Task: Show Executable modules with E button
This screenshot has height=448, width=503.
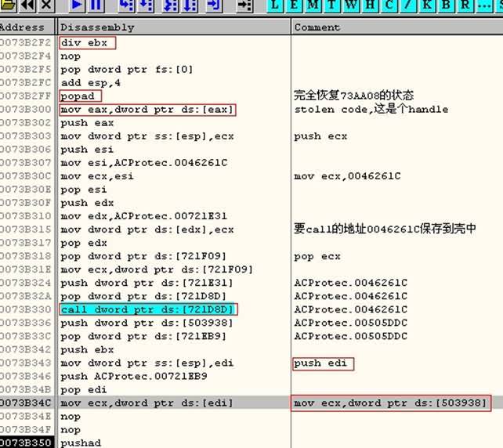Action: point(293,5)
